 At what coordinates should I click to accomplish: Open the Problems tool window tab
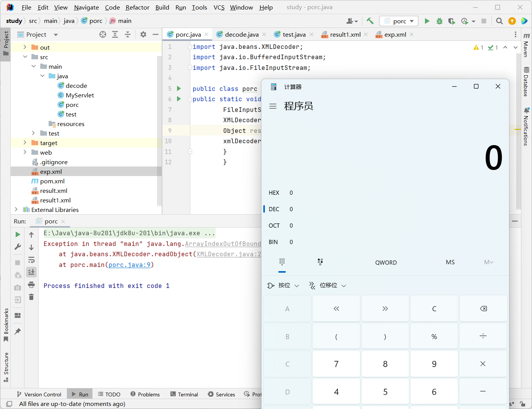point(145,394)
